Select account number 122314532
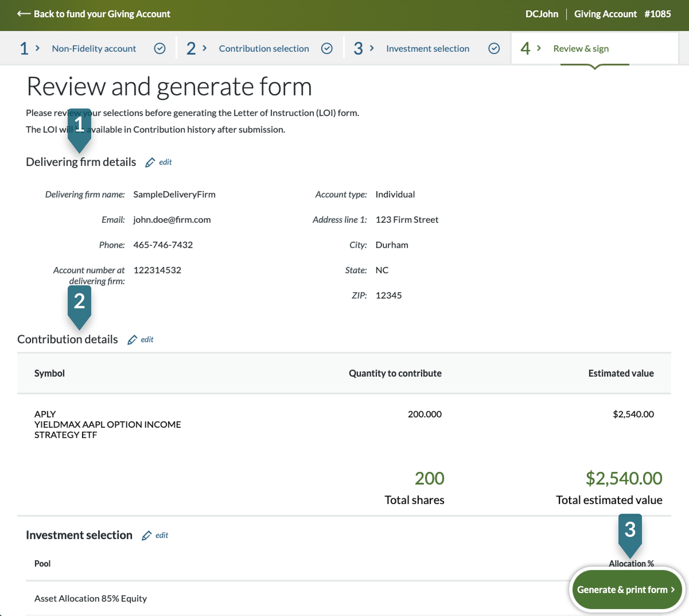The width and height of the screenshot is (689, 616). pyautogui.click(x=157, y=270)
